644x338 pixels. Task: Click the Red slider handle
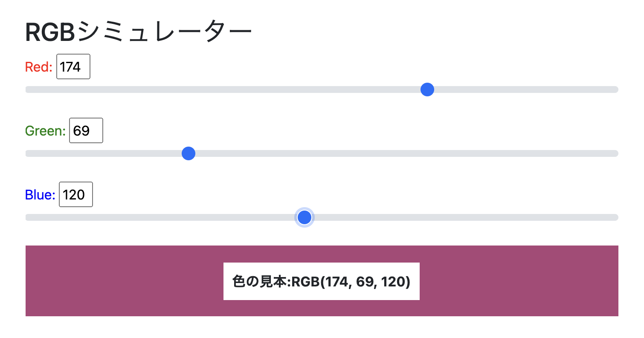(x=427, y=89)
